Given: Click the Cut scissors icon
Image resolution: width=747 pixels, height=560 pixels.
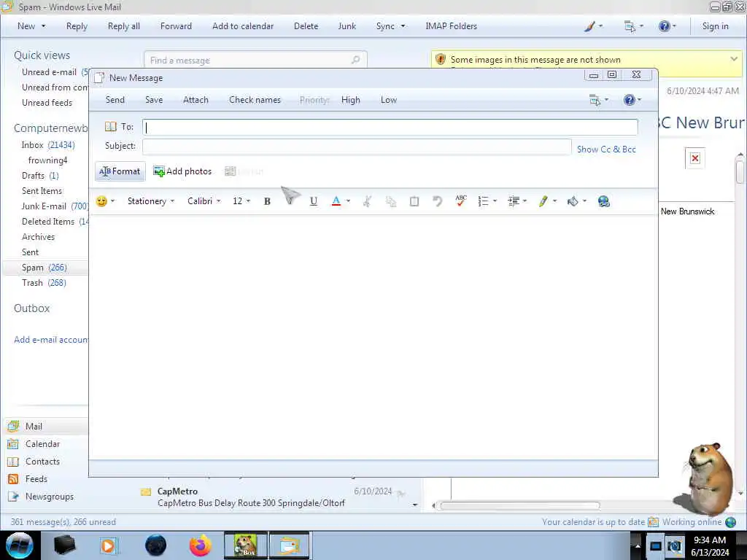Looking at the screenshot, I should pyautogui.click(x=367, y=201).
